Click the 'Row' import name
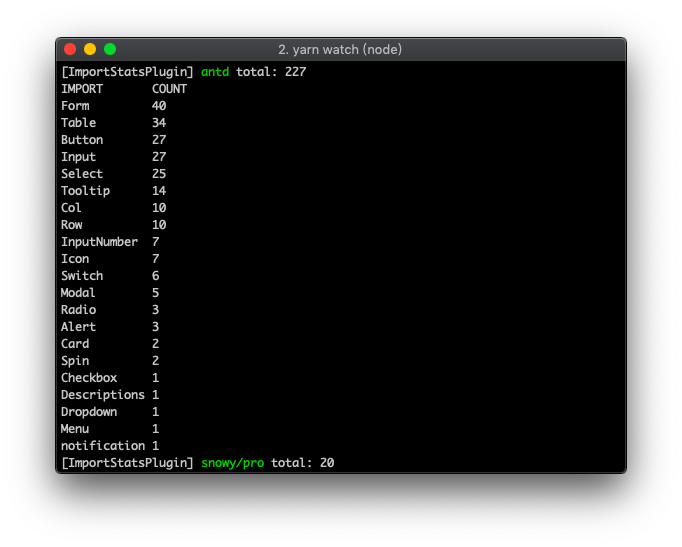 pyautogui.click(x=71, y=224)
